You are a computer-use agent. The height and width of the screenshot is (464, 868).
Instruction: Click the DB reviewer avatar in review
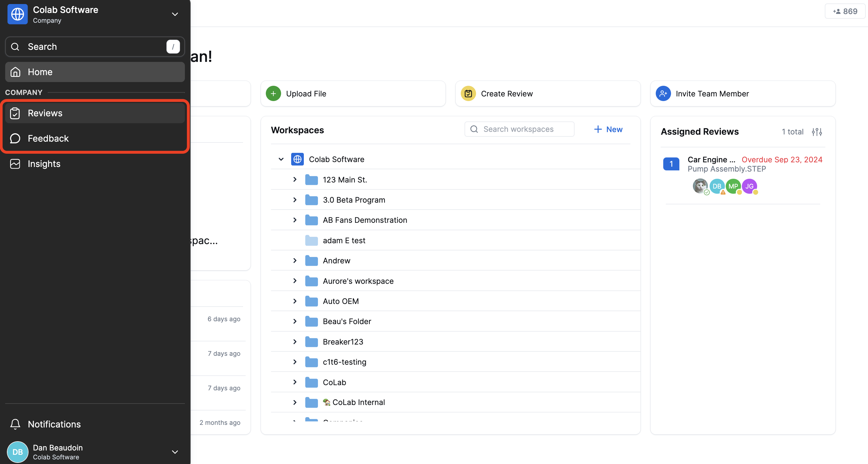tap(717, 186)
